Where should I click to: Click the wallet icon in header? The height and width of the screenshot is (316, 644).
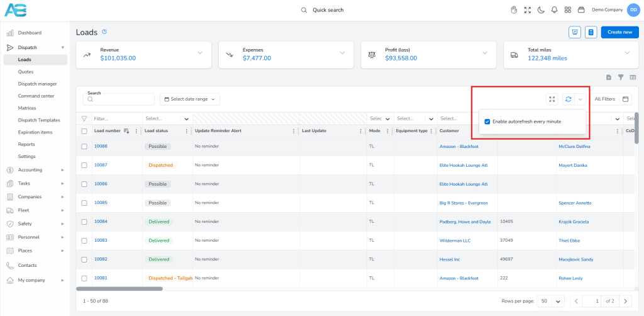pyautogui.click(x=581, y=10)
